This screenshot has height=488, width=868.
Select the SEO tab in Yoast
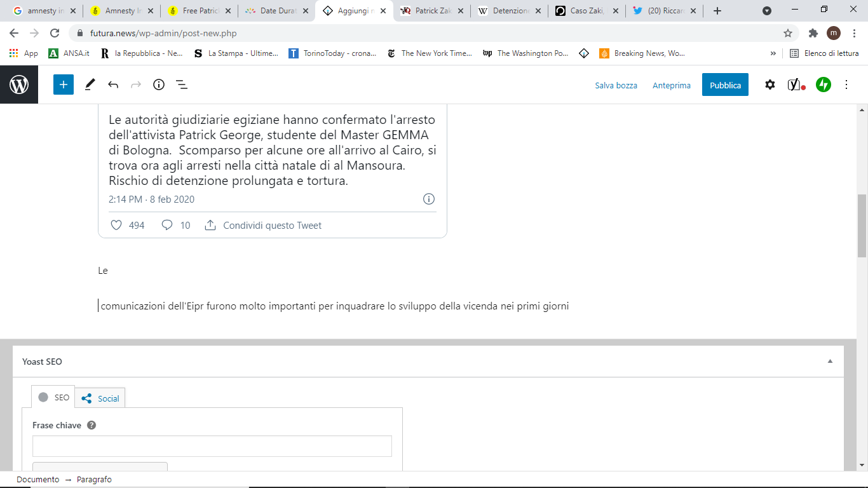point(54,397)
